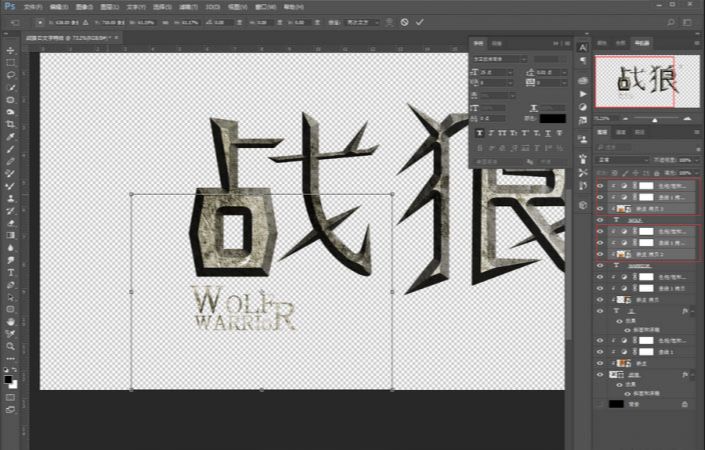Screen dimensions: 705x450
Task: Select the Blur tool
Action: coord(10,248)
